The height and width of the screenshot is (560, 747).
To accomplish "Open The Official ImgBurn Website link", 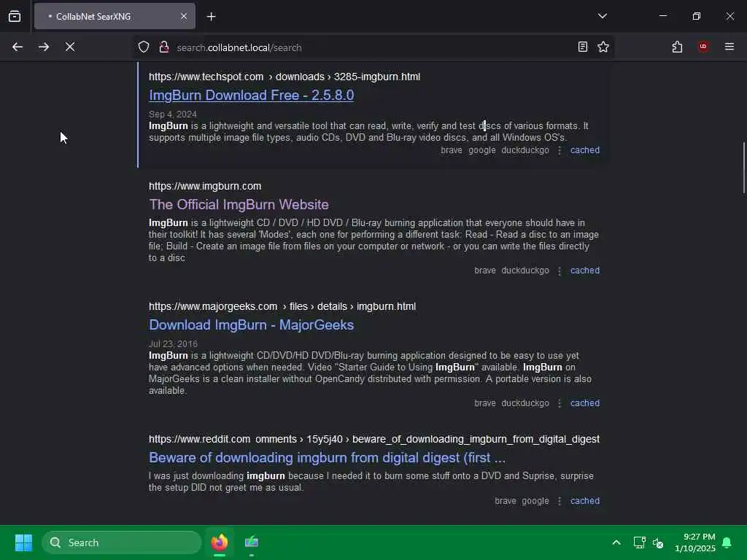I will 239,205.
